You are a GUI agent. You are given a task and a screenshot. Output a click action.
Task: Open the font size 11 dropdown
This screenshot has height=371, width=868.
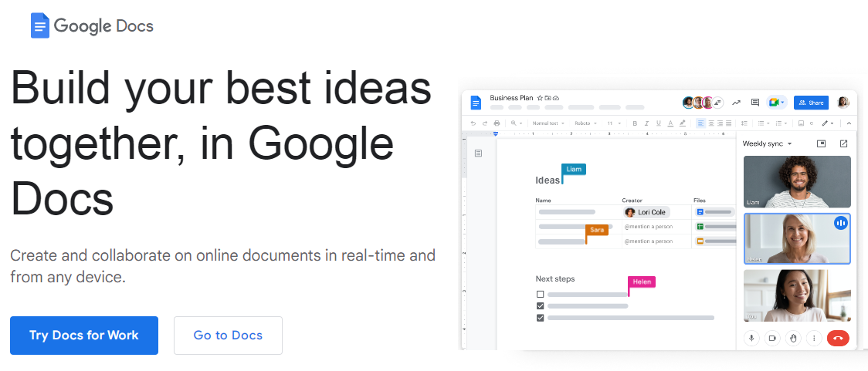pyautogui.click(x=614, y=123)
